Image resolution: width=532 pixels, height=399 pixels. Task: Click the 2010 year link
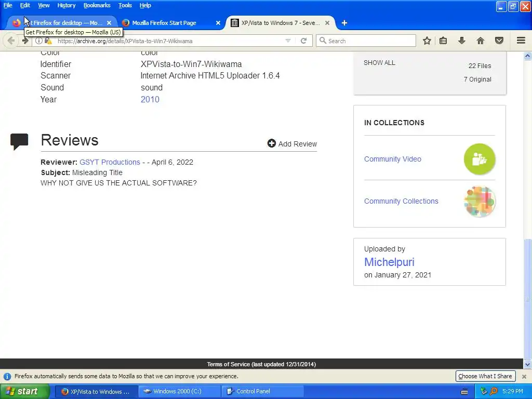150,99
